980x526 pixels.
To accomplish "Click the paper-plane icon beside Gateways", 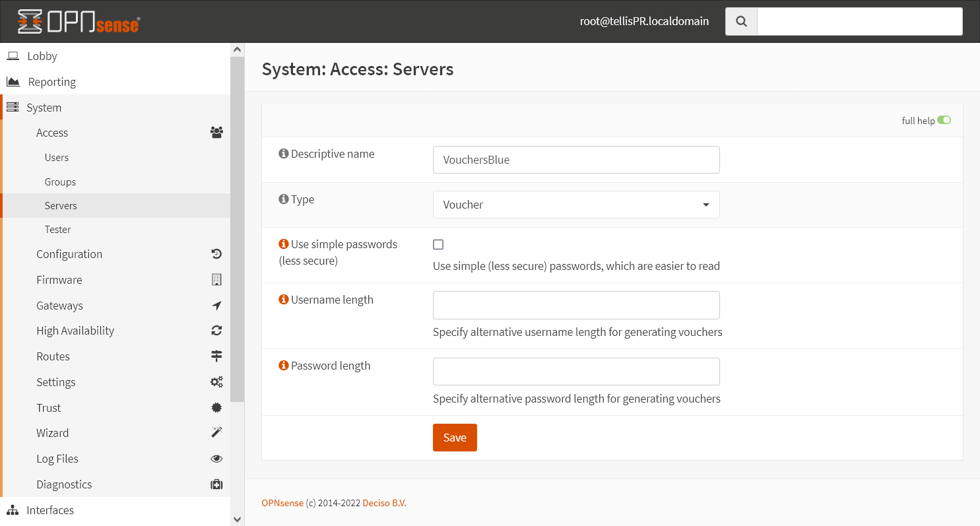I will (216, 305).
